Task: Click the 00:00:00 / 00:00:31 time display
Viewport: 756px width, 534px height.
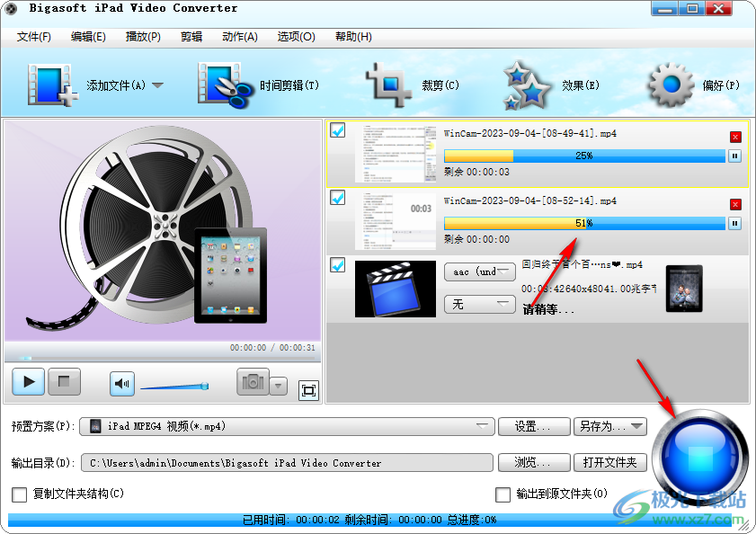Action: (x=272, y=348)
